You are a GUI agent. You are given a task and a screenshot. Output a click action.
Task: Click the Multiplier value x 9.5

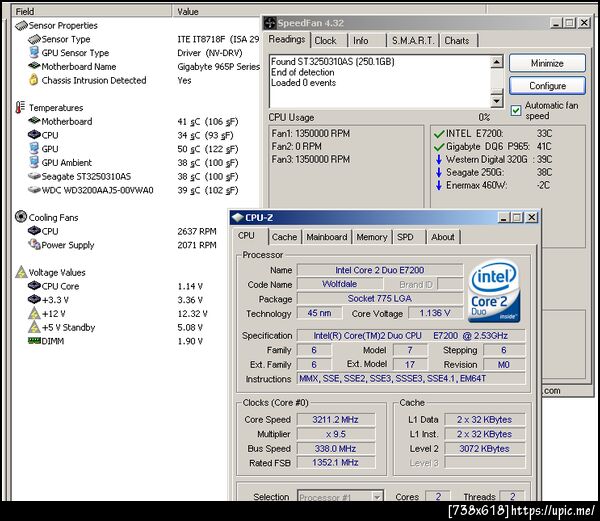[336, 434]
